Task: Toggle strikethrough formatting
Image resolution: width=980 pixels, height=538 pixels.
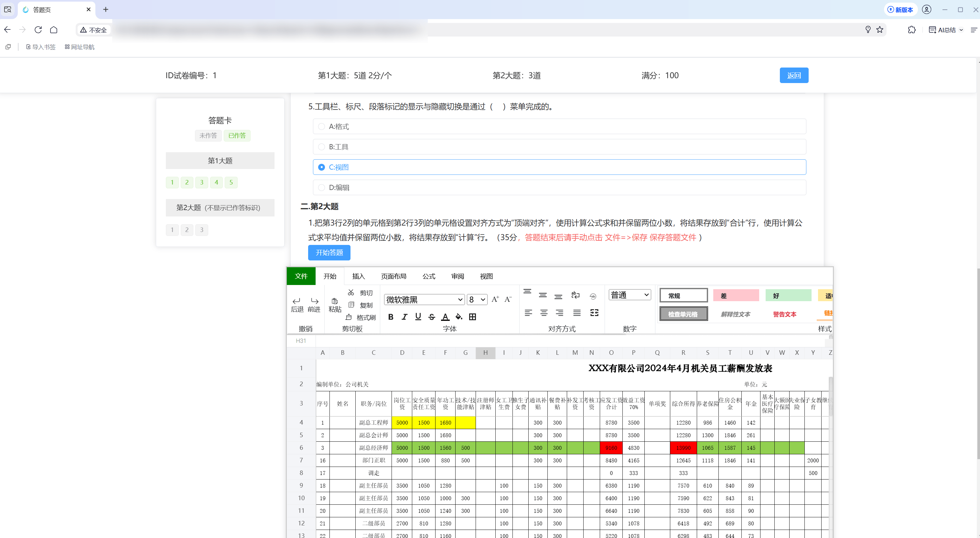Action: pyautogui.click(x=431, y=317)
